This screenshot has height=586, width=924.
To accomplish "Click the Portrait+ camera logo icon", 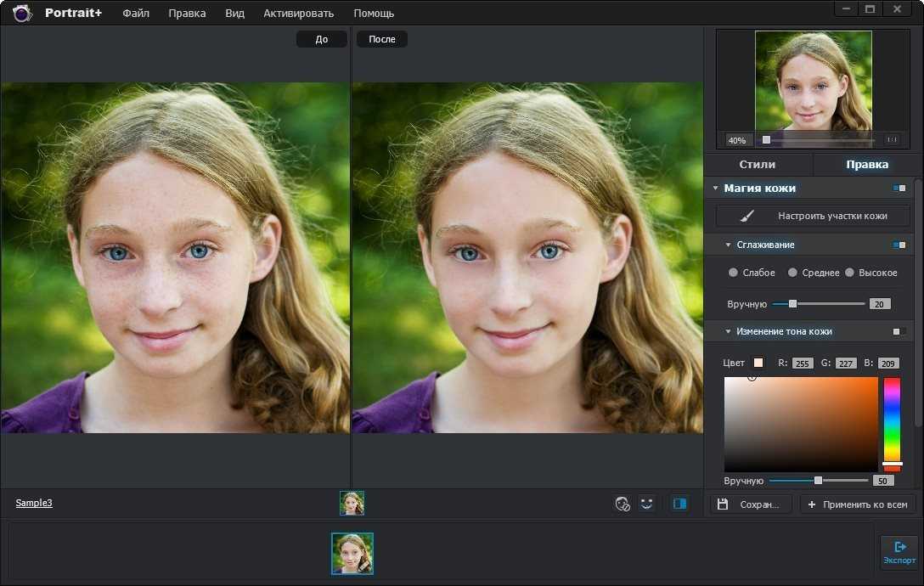I will [x=22, y=13].
